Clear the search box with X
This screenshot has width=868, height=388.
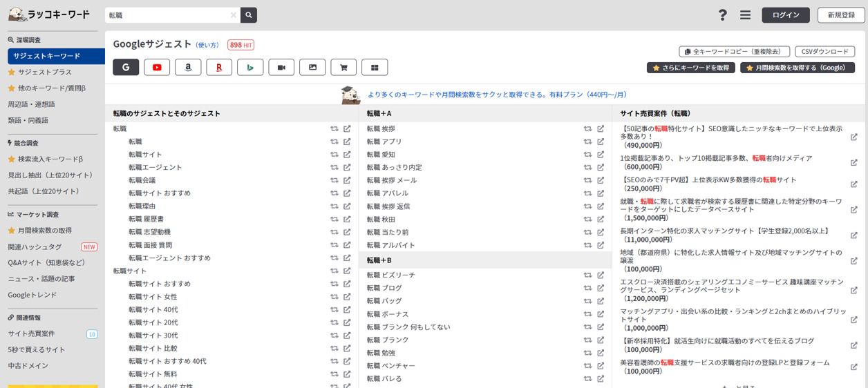click(x=234, y=15)
